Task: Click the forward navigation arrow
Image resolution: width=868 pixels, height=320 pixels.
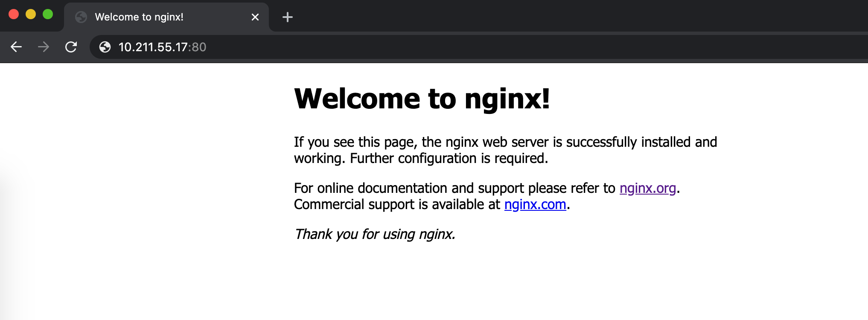Action: click(x=44, y=47)
